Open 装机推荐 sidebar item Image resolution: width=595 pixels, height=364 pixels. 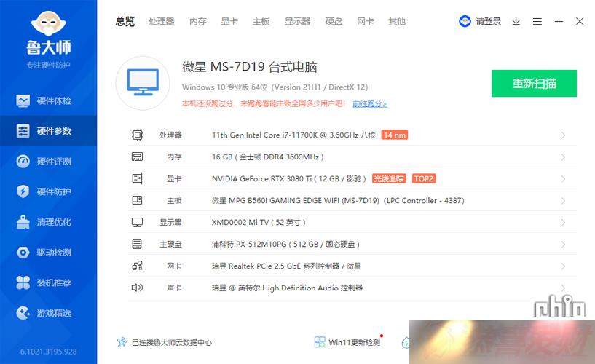point(48,282)
